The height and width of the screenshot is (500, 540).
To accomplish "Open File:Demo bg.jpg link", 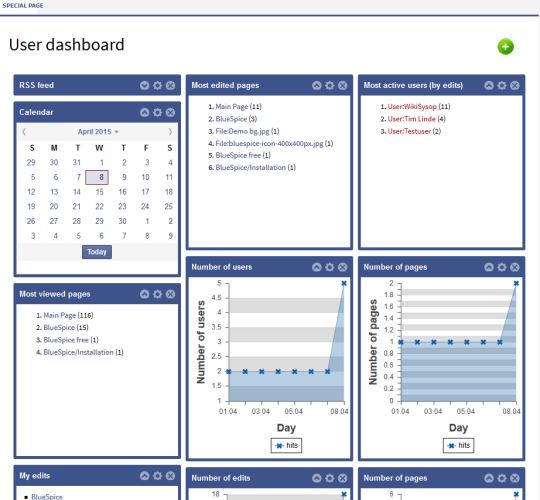I will (242, 132).
